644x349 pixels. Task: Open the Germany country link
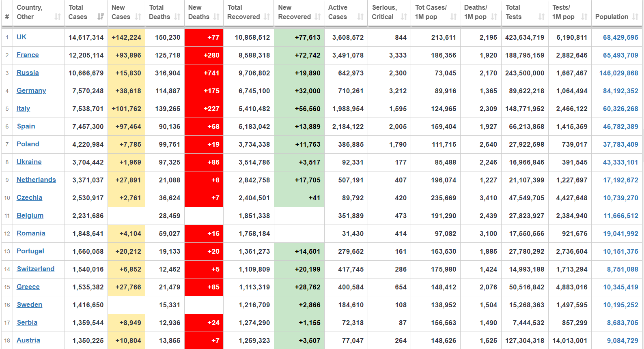click(31, 90)
